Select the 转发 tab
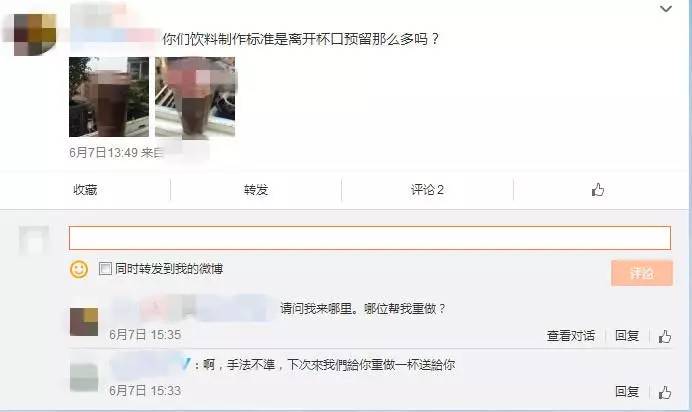 pos(256,190)
